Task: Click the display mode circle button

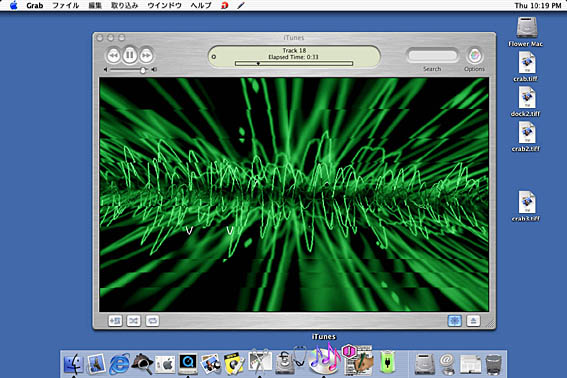Action: tap(214, 57)
